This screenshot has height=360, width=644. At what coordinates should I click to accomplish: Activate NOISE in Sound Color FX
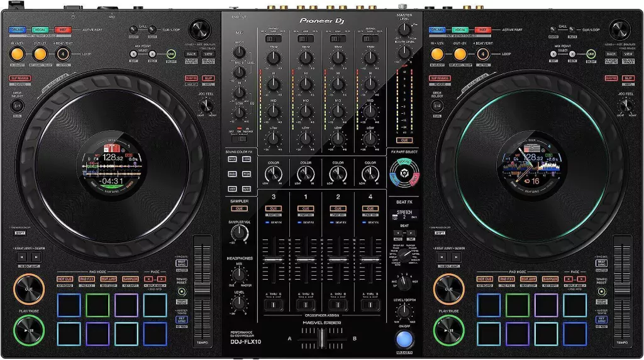coord(232,188)
